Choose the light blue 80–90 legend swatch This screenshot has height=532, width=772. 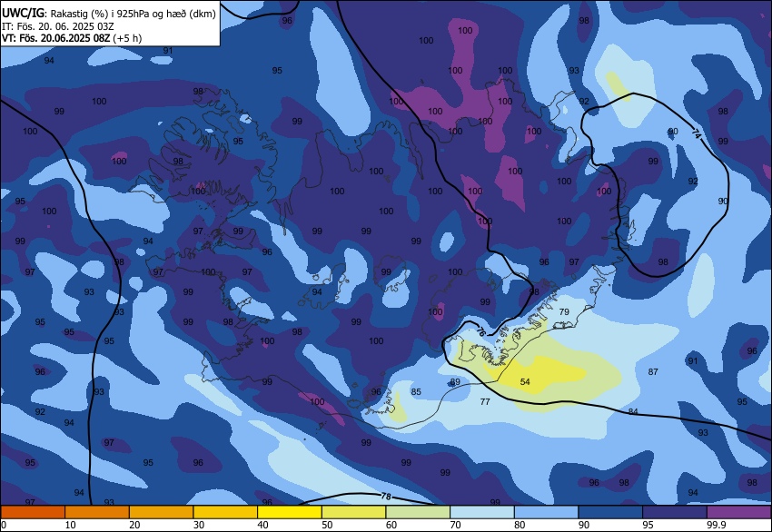(547, 512)
